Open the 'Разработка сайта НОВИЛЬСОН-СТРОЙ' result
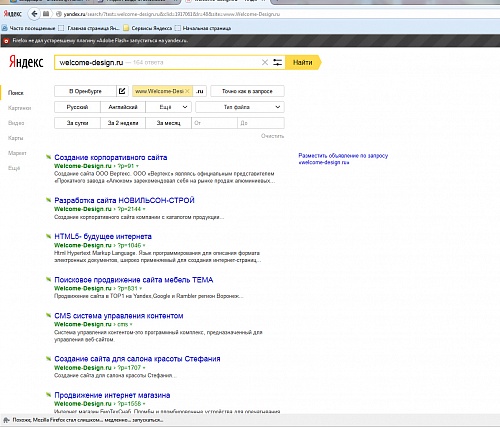This screenshot has height=427, width=500. click(x=124, y=200)
